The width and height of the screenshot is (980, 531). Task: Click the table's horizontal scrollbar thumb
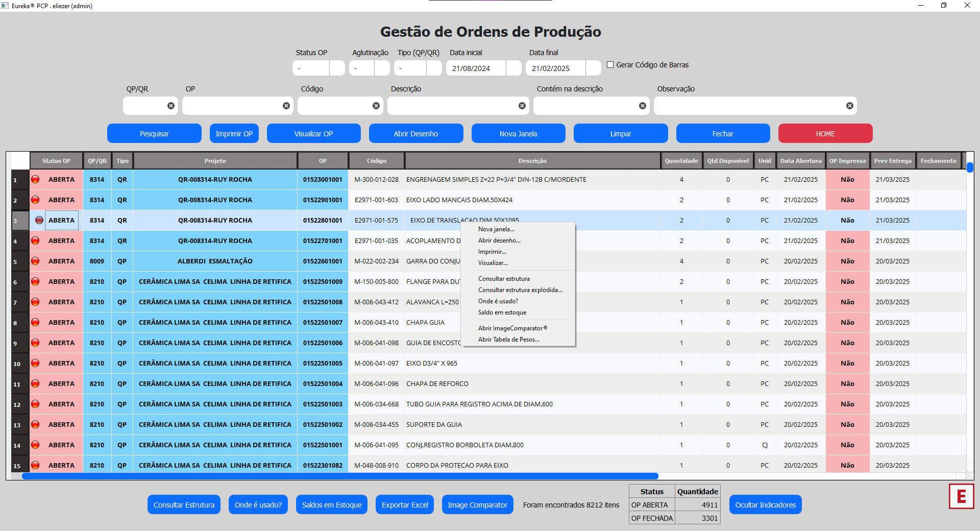coord(340,476)
